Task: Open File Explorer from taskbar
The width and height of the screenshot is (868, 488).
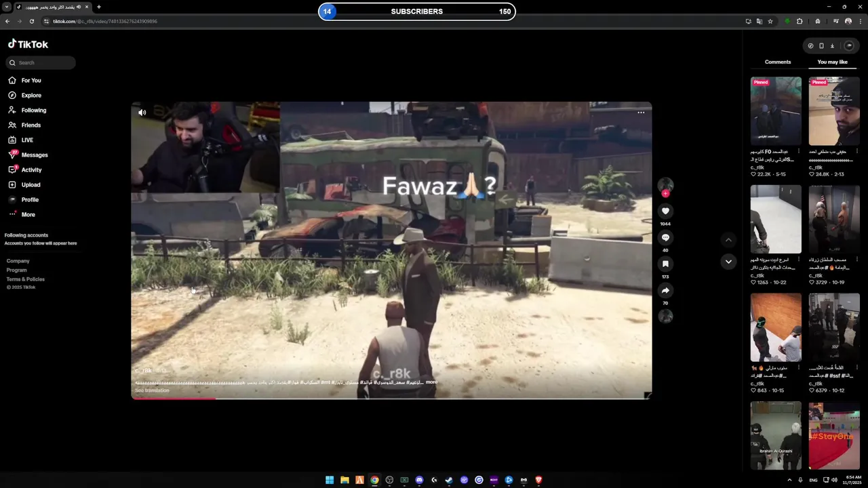Action: [x=344, y=480]
